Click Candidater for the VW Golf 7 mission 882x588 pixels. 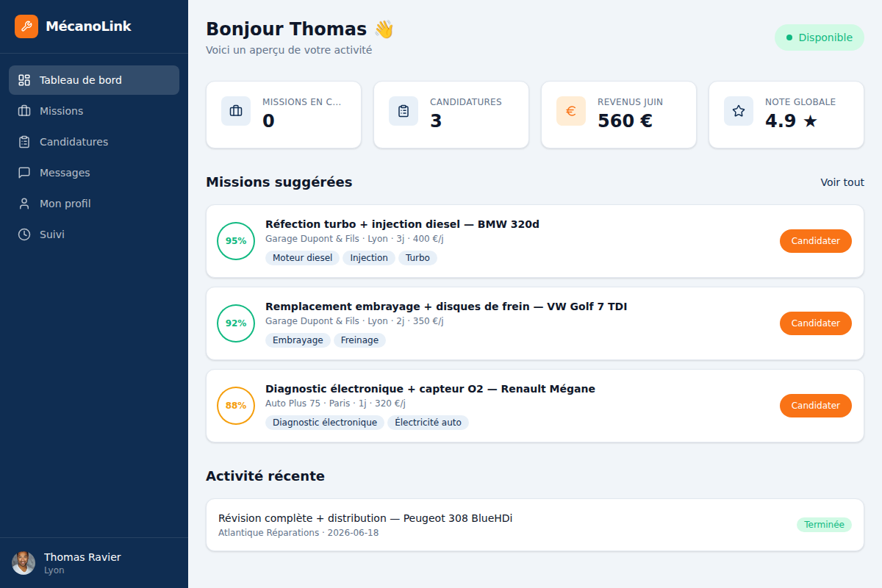(816, 323)
